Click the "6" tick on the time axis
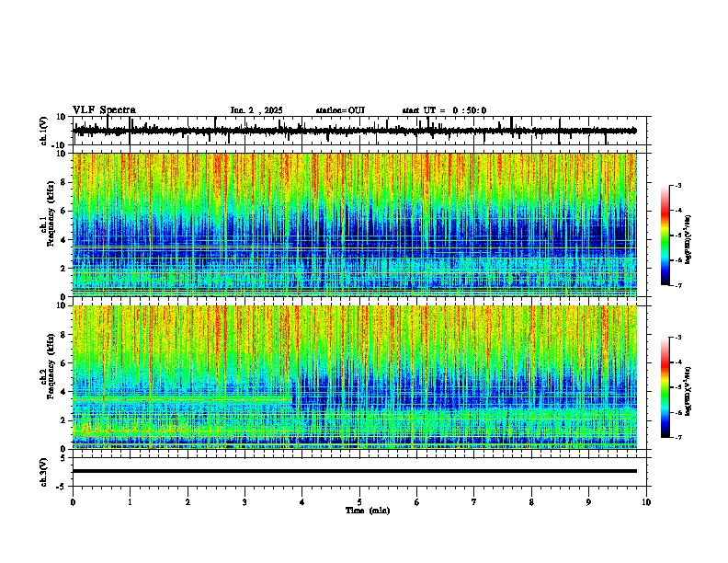 (x=416, y=502)
